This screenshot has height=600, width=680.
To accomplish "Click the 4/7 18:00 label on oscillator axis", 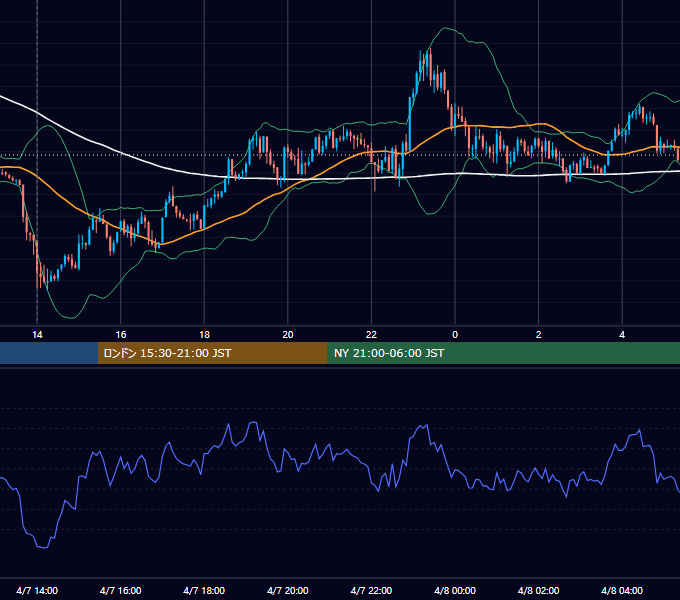I will [204, 590].
